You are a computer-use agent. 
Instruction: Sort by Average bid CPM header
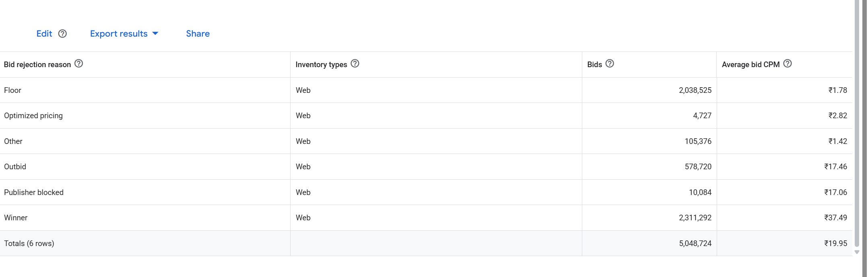[750, 65]
